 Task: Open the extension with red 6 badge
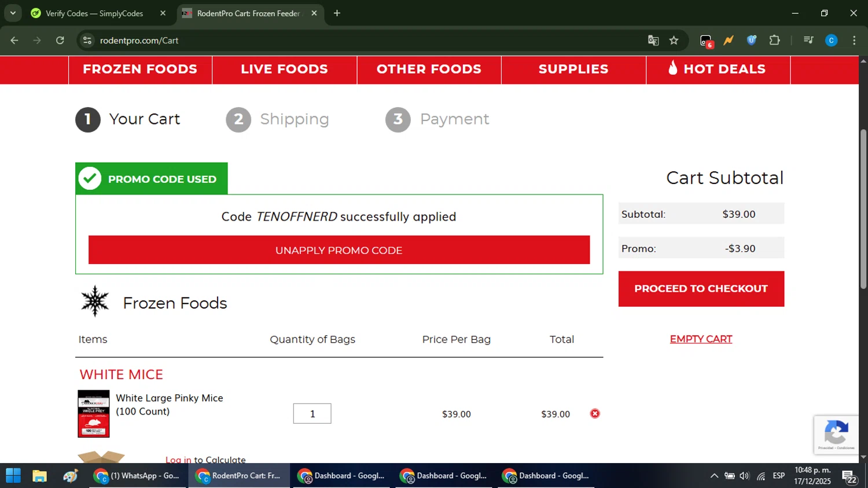point(706,41)
